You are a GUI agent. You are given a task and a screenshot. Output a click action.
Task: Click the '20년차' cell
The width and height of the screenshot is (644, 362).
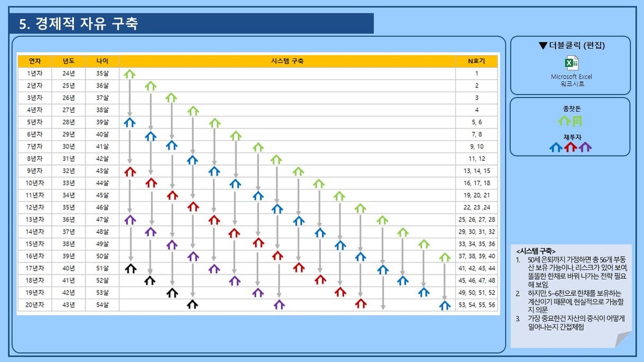(x=34, y=305)
